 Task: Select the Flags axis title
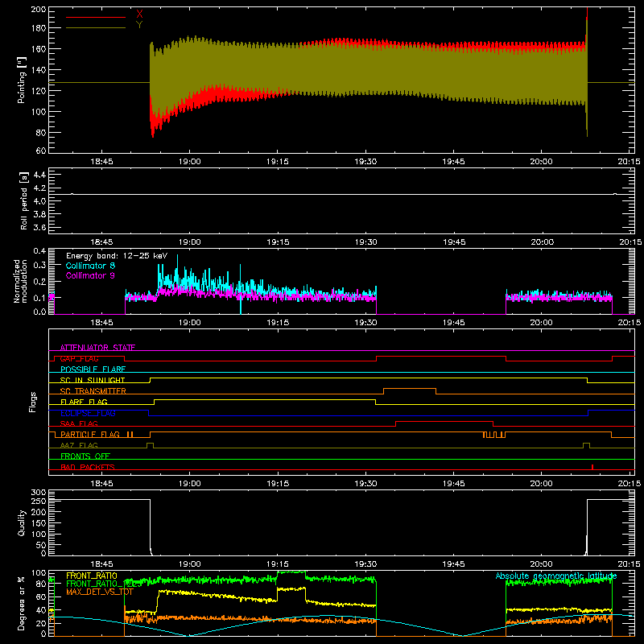point(32,402)
